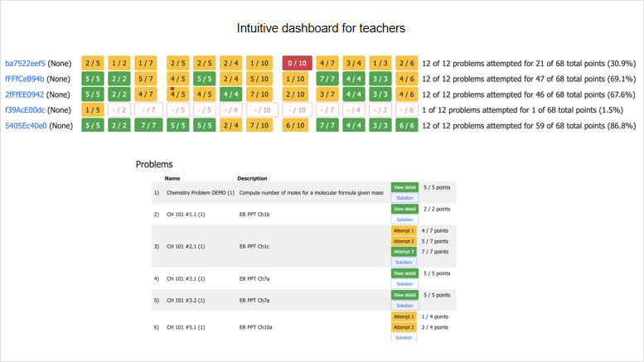Open student 5405Ec40e0 link
644x362 pixels.
click(25, 126)
